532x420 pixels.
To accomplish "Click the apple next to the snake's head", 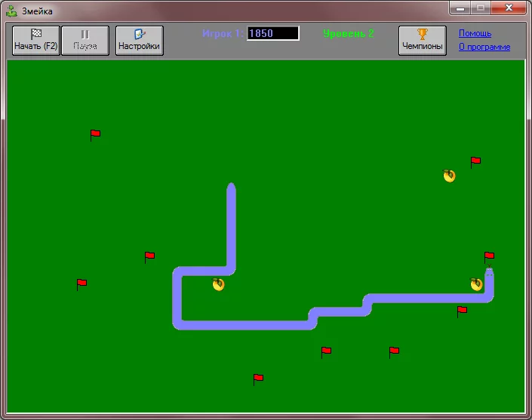I will [x=476, y=284].
